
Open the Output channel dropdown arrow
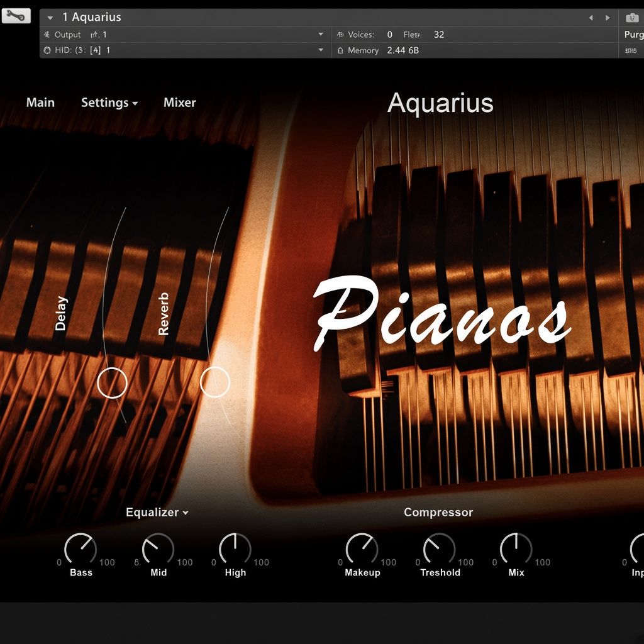(x=321, y=35)
